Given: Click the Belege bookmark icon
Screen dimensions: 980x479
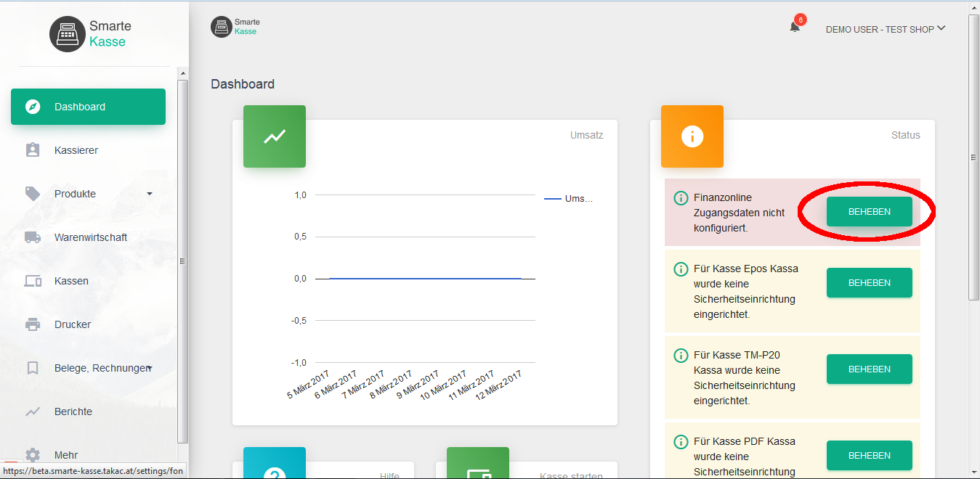Looking at the screenshot, I should pyautogui.click(x=33, y=368).
